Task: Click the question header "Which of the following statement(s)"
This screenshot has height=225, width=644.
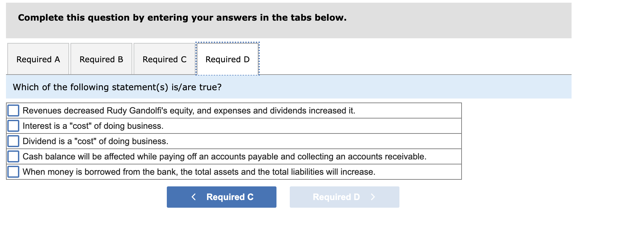Action: click(117, 87)
